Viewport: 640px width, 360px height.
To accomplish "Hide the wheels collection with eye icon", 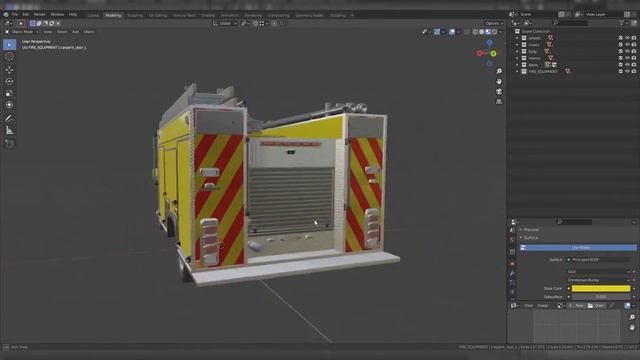I will tap(627, 38).
